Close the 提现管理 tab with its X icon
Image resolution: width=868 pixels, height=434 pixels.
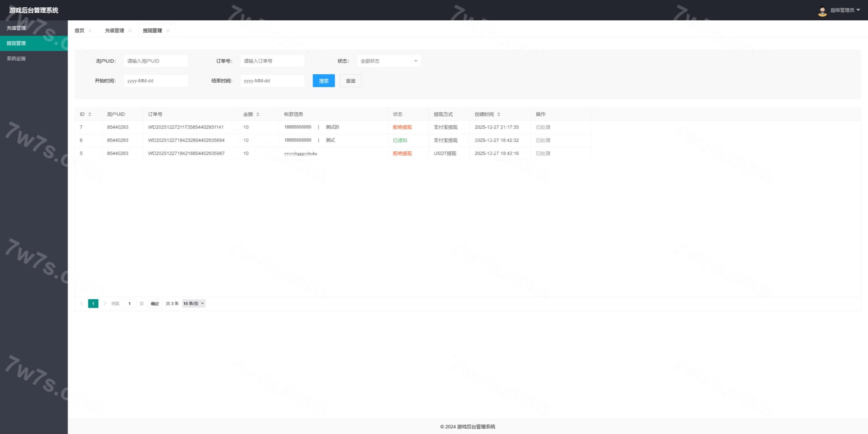click(x=168, y=31)
